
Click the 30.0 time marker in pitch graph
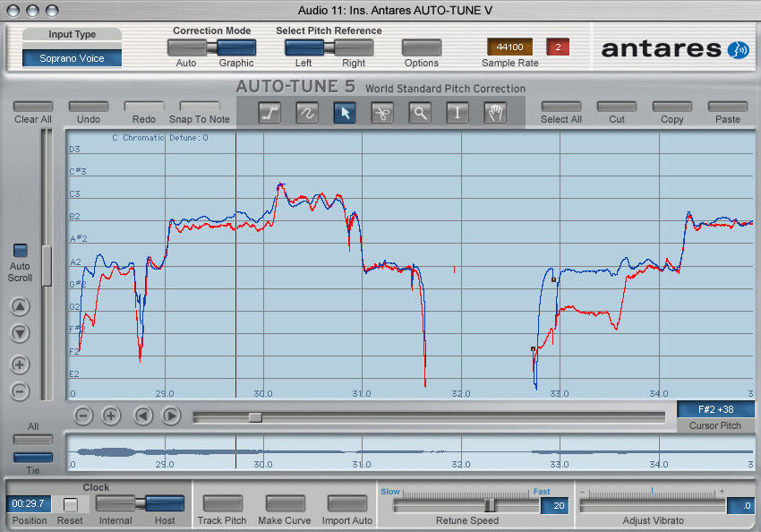click(x=263, y=394)
